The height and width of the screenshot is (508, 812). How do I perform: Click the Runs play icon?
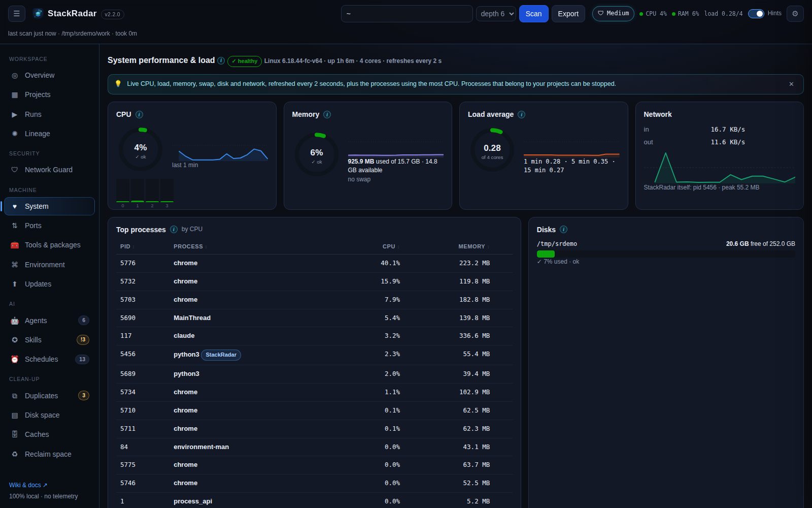click(15, 114)
